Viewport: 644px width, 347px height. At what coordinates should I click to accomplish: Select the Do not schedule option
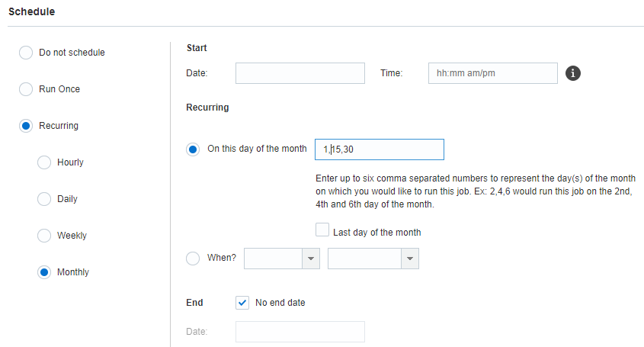26,53
